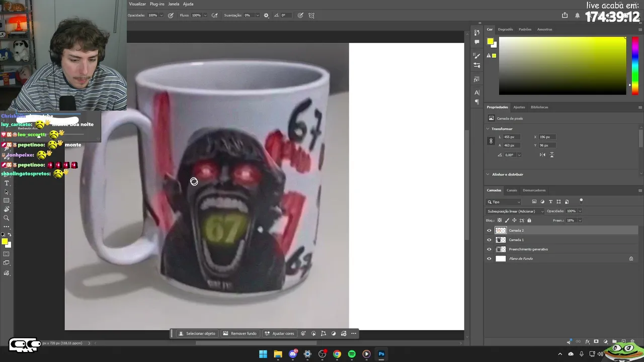Toggle the layer filter on/off switch
Image resolution: width=644 pixels, height=362 pixels.
click(x=581, y=201)
